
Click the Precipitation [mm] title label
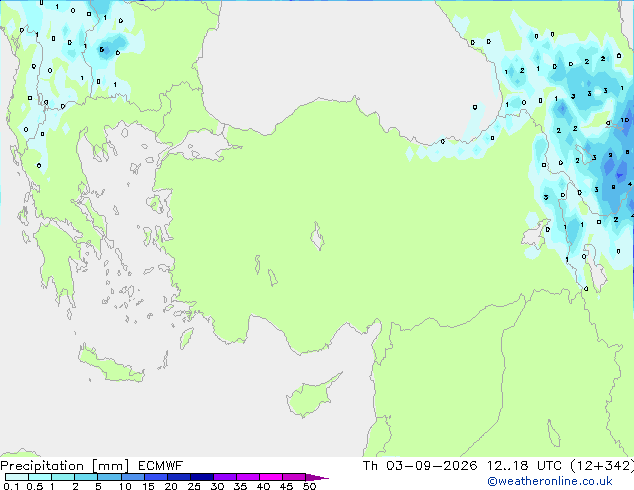point(65,466)
